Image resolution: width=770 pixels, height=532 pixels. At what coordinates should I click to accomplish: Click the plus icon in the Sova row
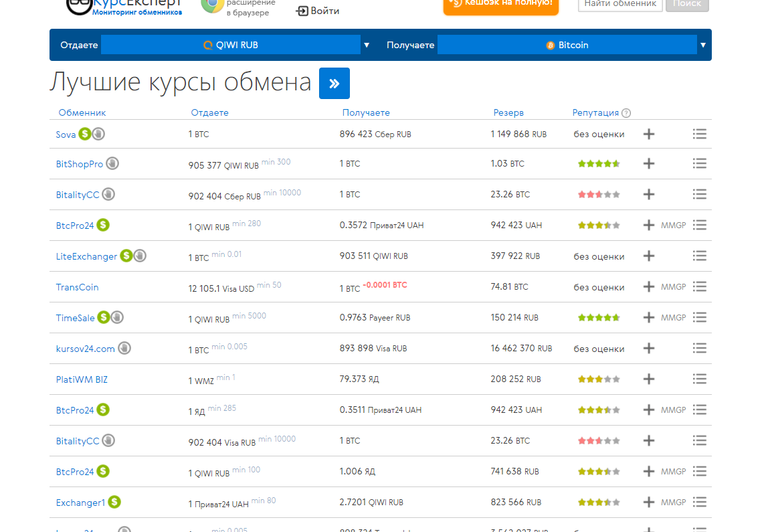pyautogui.click(x=649, y=134)
